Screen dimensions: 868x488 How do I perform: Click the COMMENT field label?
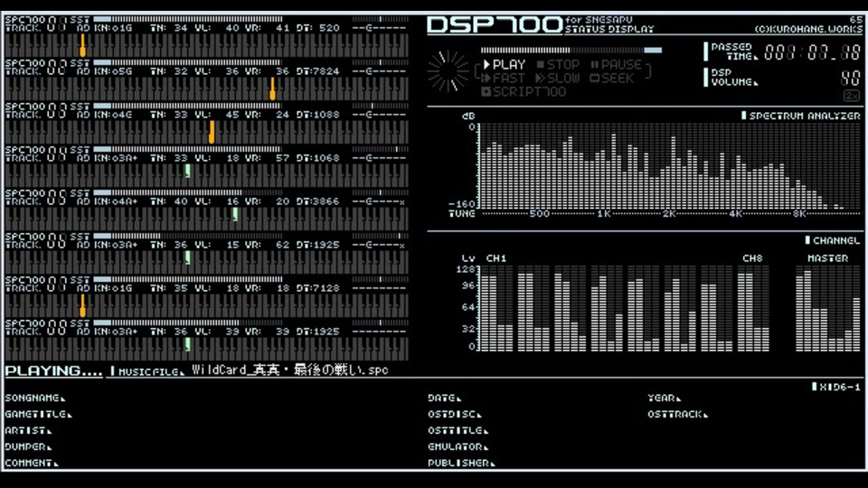click(32, 463)
